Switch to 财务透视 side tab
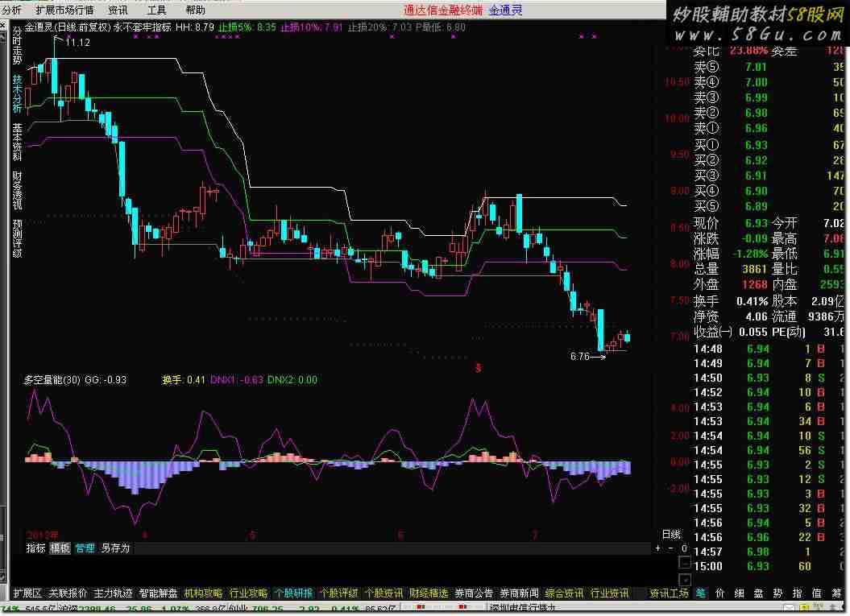Viewport: 850px width, 616px height. point(17,190)
